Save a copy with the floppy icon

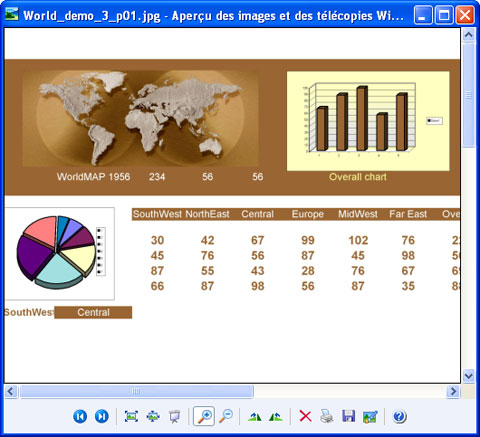coord(348,416)
